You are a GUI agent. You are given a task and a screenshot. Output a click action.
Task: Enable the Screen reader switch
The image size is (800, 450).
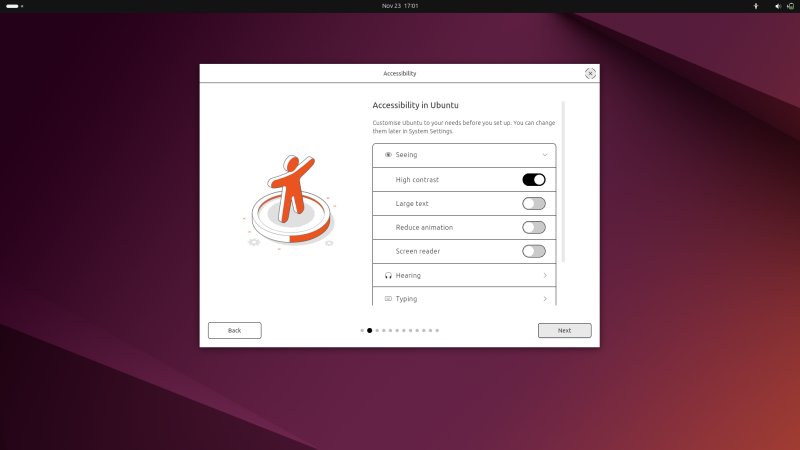pyautogui.click(x=534, y=251)
